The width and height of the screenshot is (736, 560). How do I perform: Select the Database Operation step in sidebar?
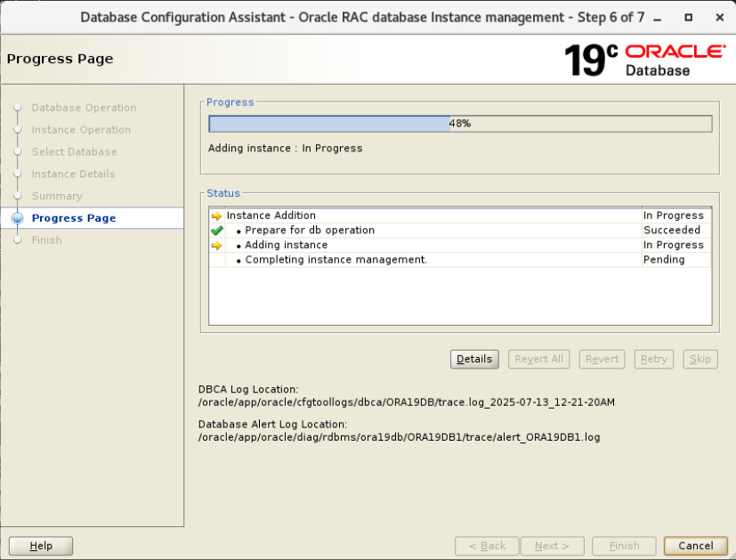(84, 108)
